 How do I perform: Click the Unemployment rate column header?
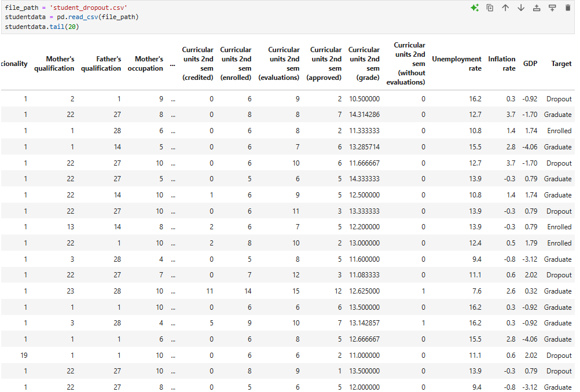(457, 64)
